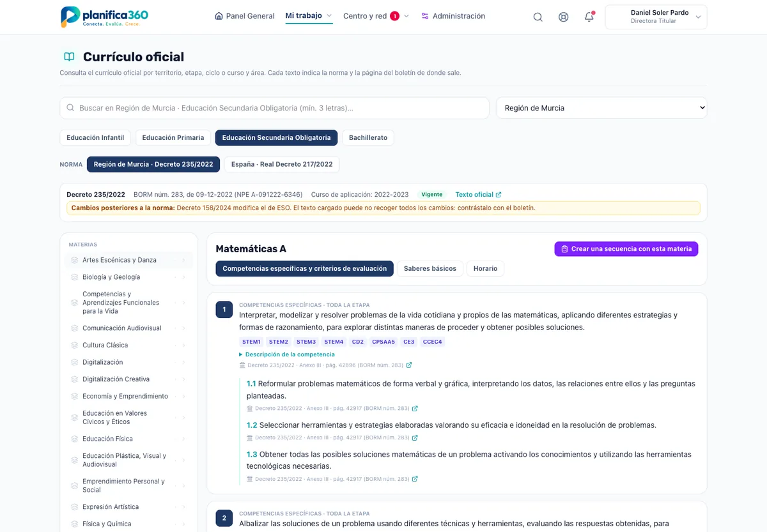Expand the chevron on Educación en Valores Cívicos

(184, 418)
